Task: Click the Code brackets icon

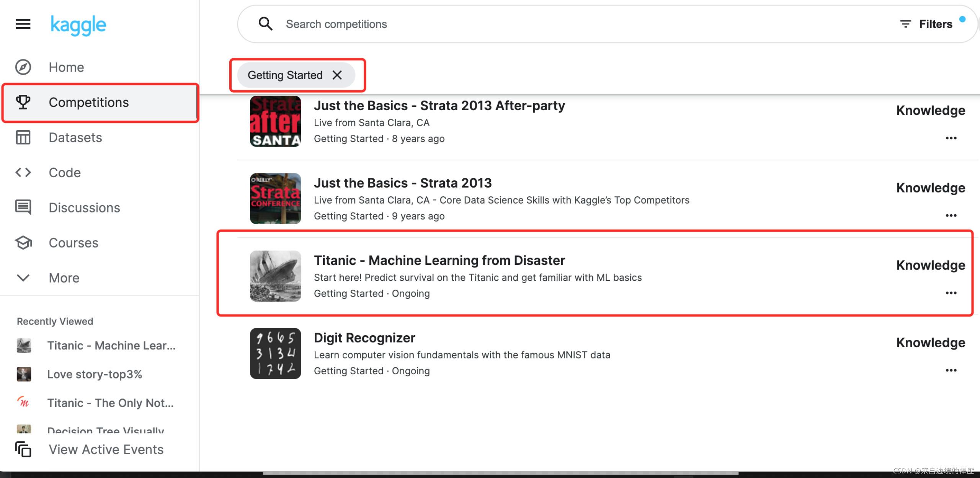Action: tap(23, 173)
